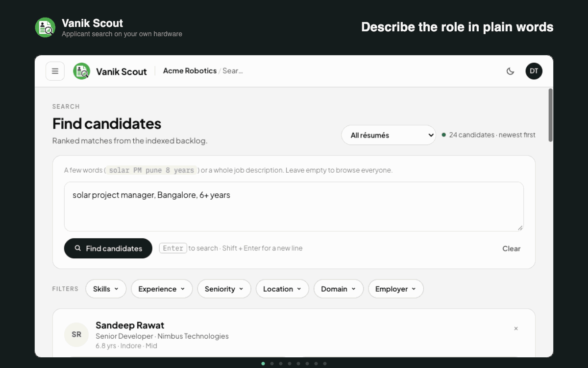Open Sandeep Rawat candidate name
Image resolution: width=588 pixels, height=368 pixels.
[130, 325]
